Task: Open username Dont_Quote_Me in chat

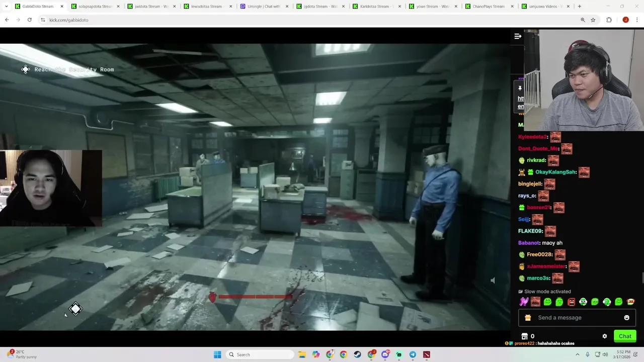Action: click(x=538, y=149)
